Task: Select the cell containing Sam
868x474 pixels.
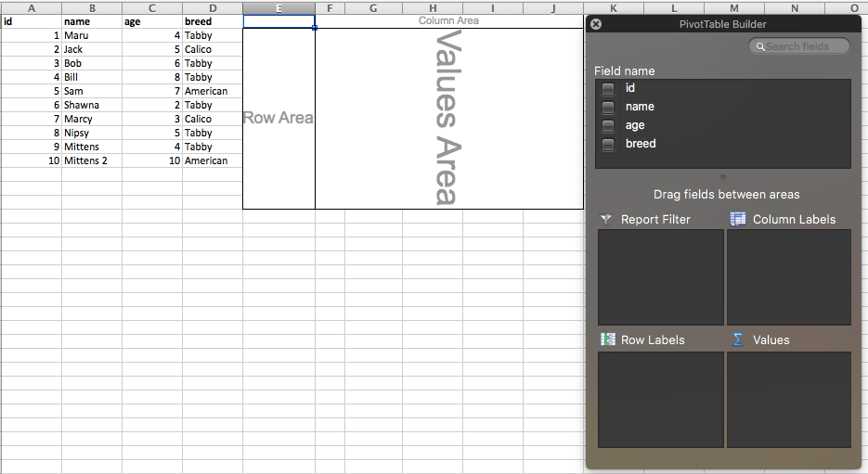Action: tap(92, 91)
